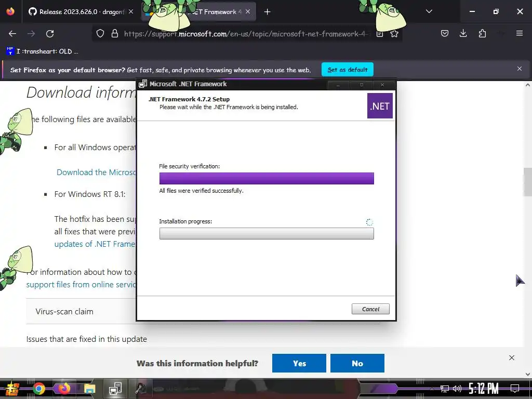The width and height of the screenshot is (532, 399).
Task: Open the volume speaker tray icon
Action: (457, 389)
